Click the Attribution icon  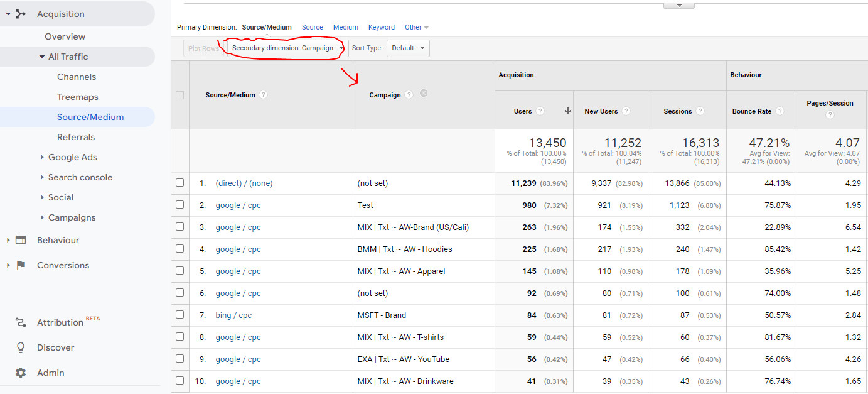pyautogui.click(x=21, y=322)
